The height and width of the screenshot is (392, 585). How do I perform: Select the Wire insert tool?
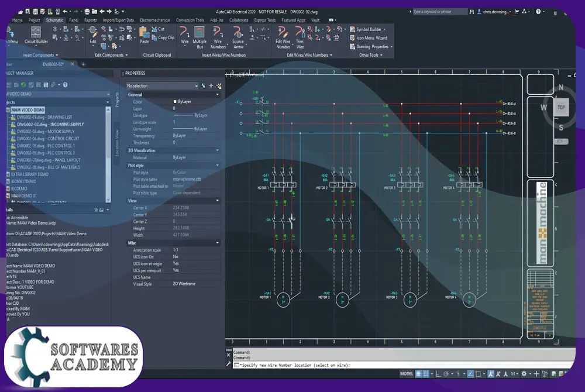coord(185,36)
